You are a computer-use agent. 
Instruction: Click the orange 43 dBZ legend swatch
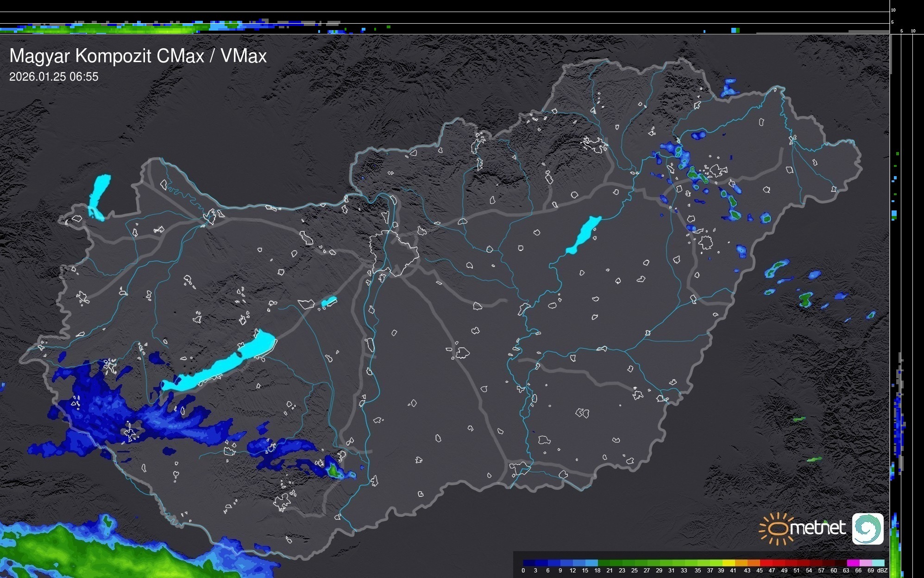(x=754, y=563)
